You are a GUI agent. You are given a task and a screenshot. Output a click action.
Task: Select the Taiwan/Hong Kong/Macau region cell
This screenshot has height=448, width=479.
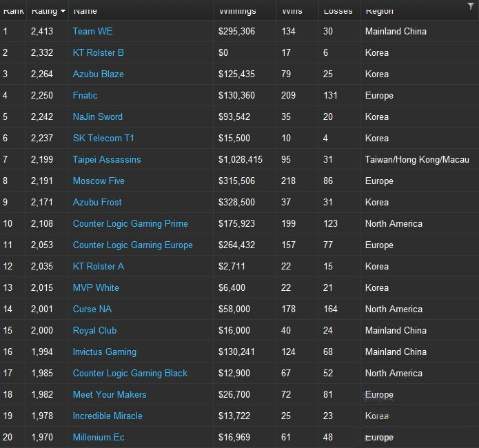click(x=417, y=159)
